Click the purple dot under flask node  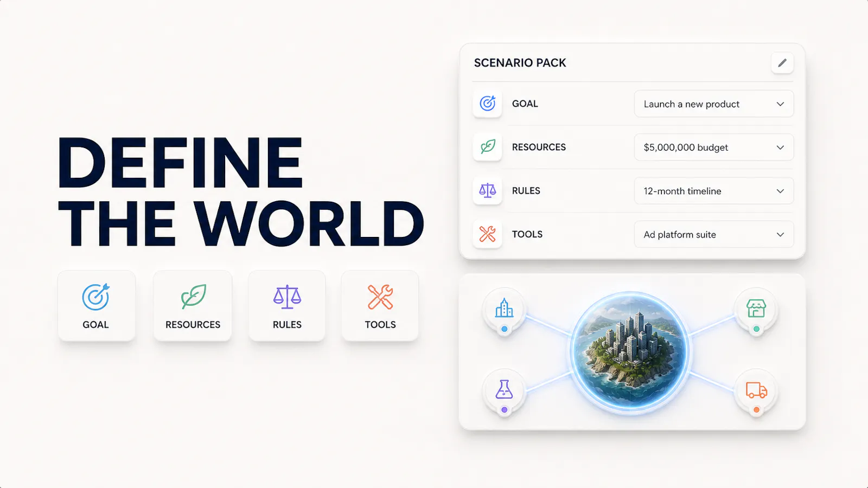point(505,410)
